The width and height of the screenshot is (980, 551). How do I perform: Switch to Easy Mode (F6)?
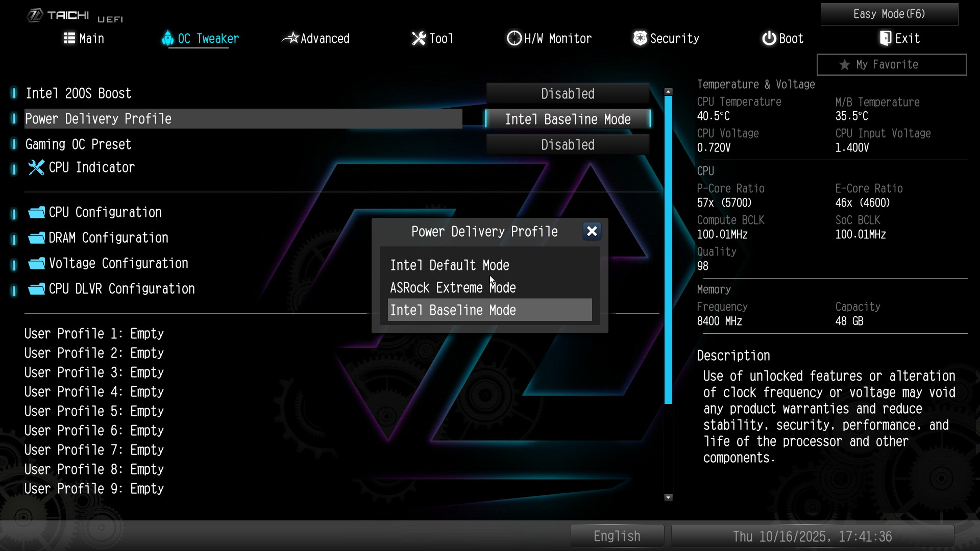[889, 14]
